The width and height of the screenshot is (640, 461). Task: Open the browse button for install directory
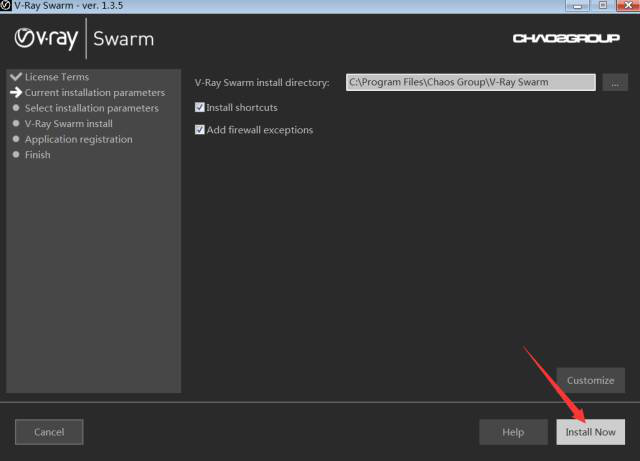615,83
